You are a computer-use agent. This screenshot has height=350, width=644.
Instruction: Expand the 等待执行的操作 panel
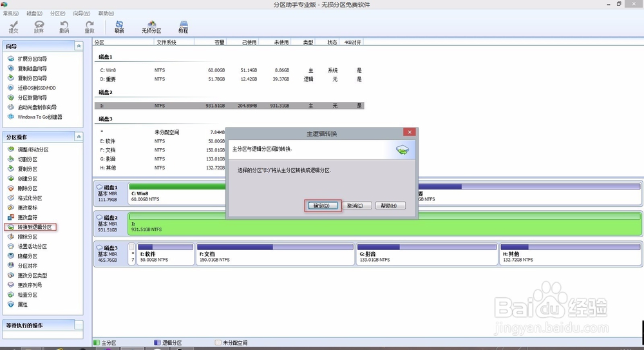tap(79, 325)
